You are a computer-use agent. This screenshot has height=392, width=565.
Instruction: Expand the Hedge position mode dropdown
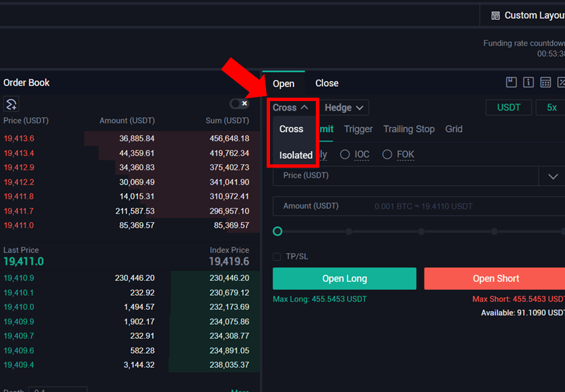pos(343,108)
